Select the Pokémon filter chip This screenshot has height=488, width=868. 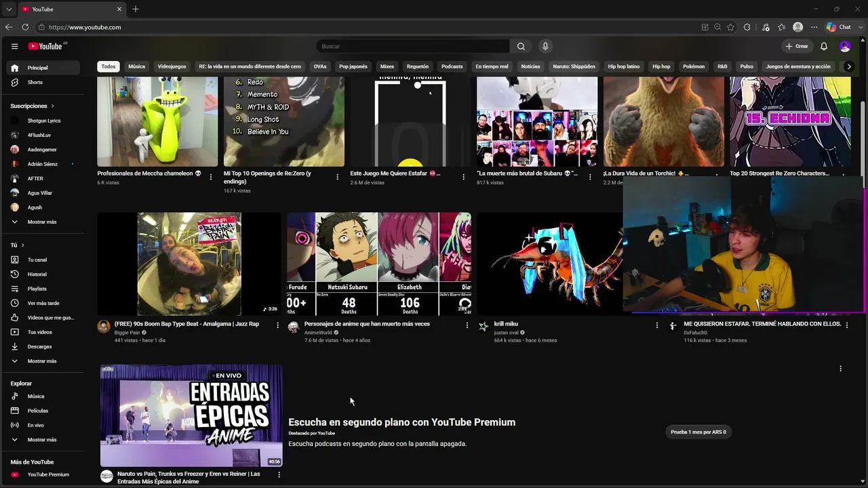(x=694, y=66)
